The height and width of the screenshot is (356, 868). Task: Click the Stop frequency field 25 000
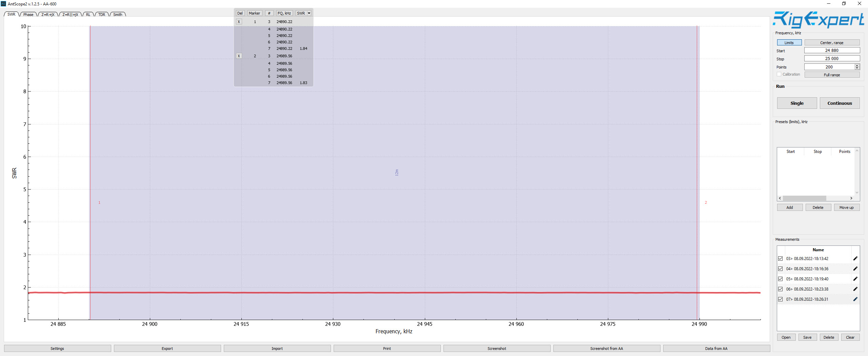pos(832,59)
